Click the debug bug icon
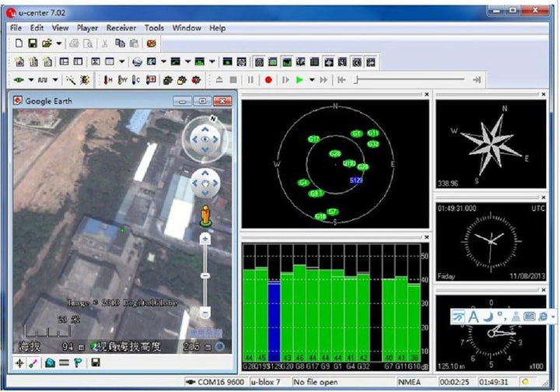 point(85,80)
